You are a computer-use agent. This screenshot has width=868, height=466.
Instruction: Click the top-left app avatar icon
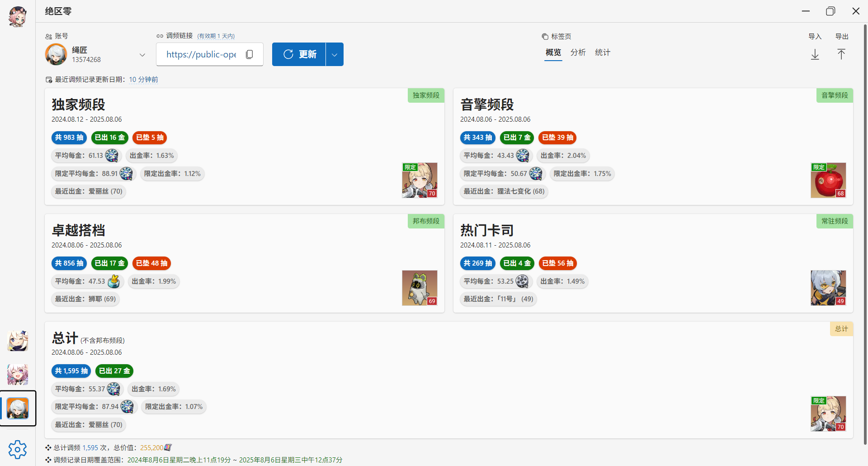pos(18,16)
